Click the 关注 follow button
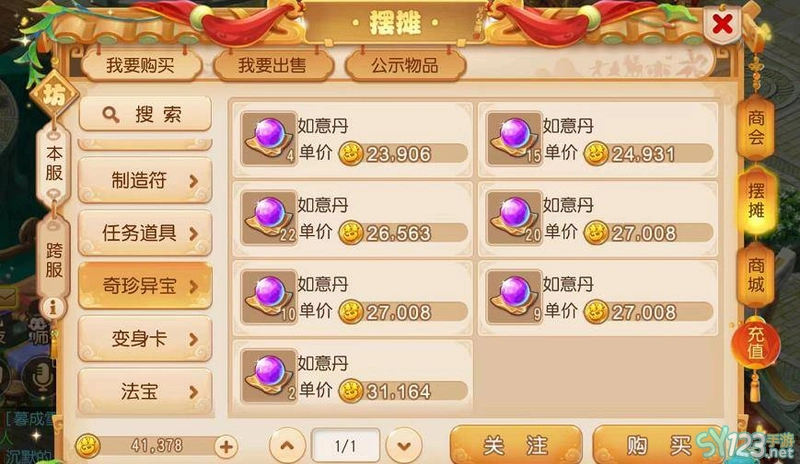This screenshot has width=800, height=464. (x=516, y=445)
